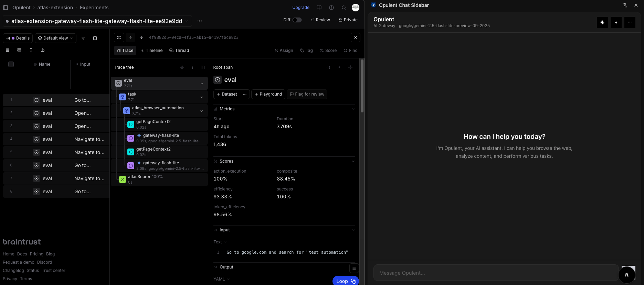Screen dimensions: 644x285
Task: Click the Private visibility button
Action: (348, 20)
